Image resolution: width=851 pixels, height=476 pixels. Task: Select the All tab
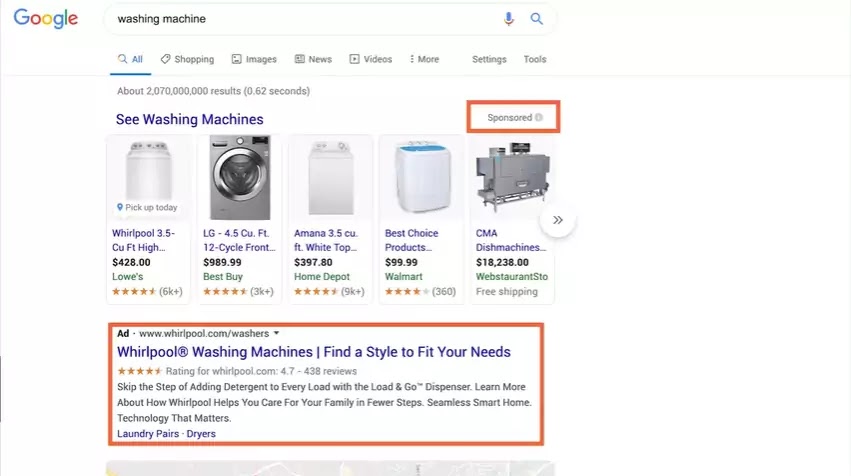[131, 59]
